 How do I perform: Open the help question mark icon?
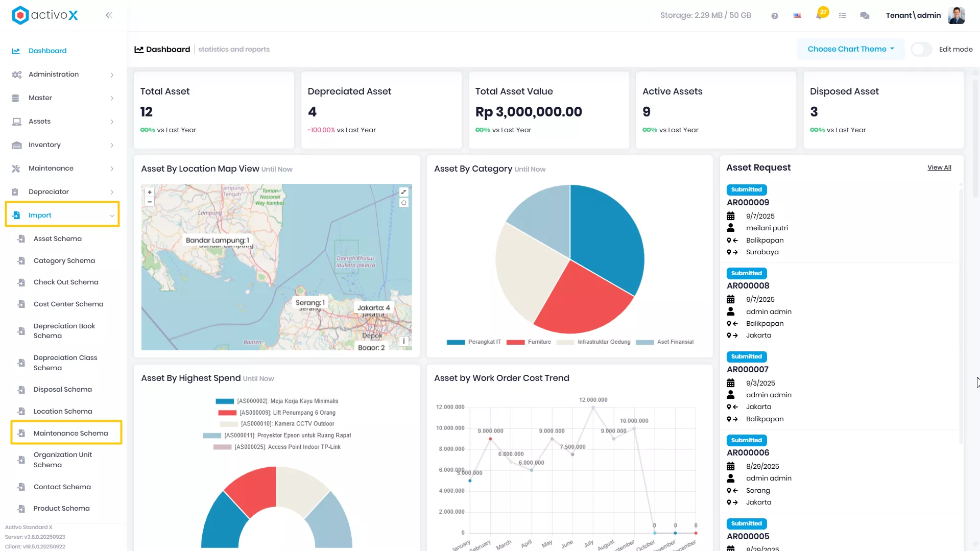(775, 16)
